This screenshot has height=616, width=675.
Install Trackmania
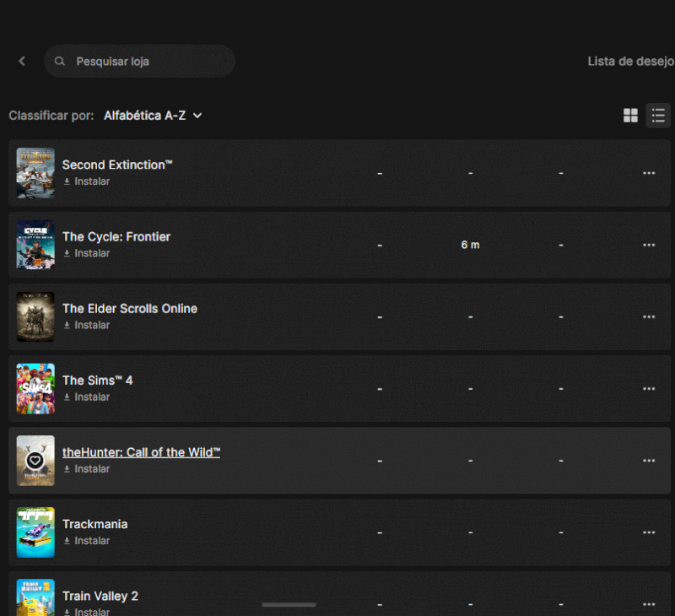pos(87,541)
